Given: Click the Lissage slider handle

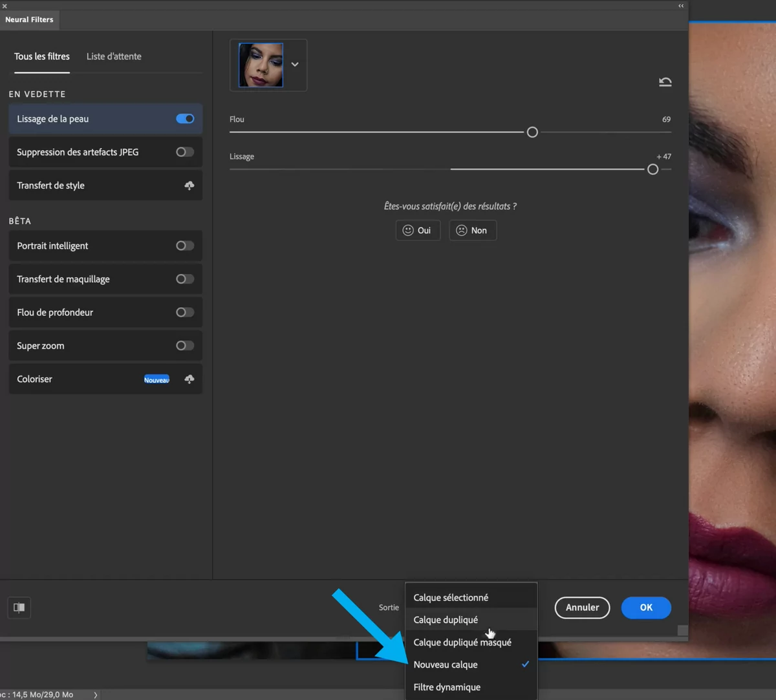Looking at the screenshot, I should click(x=653, y=169).
